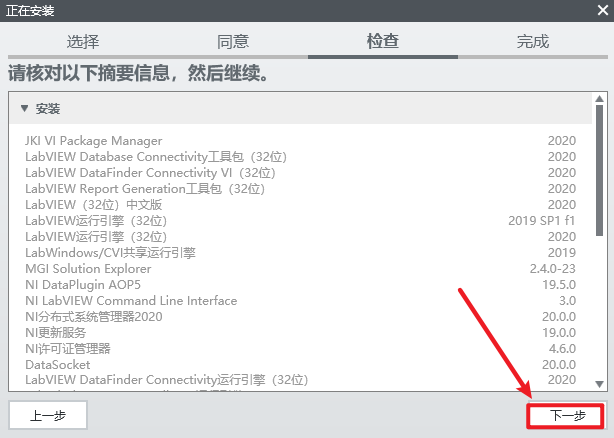Viewport: 614px width, 438px height.
Task: Select the NI许可证管理器 entry
Action: (x=67, y=349)
